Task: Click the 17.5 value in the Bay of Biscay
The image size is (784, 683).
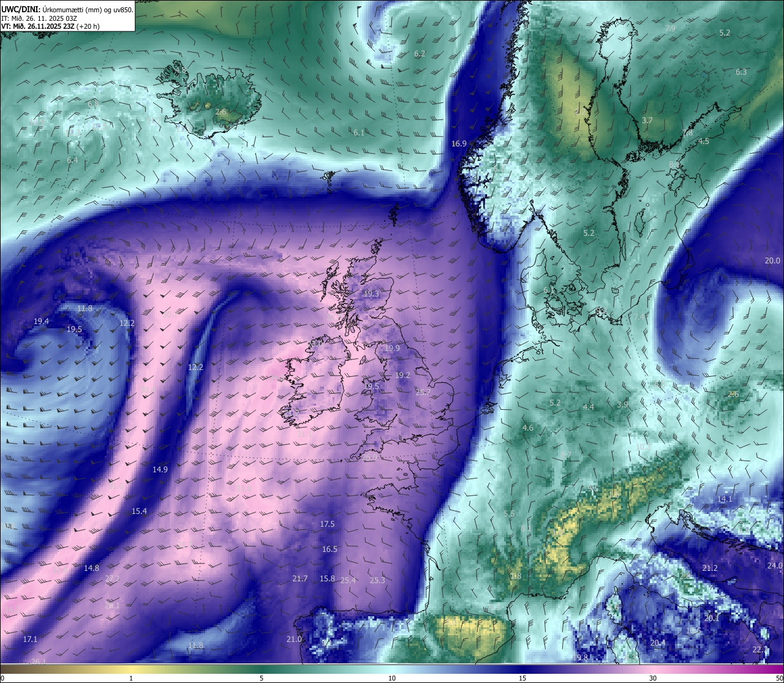Action: click(327, 524)
